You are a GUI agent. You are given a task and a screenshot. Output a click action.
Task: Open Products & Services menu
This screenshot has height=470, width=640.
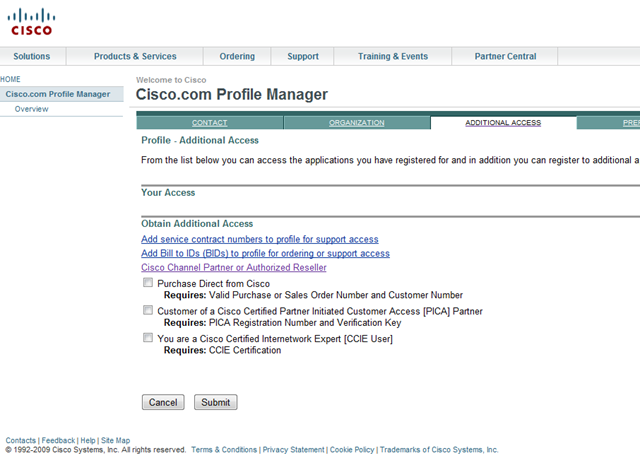coord(135,56)
